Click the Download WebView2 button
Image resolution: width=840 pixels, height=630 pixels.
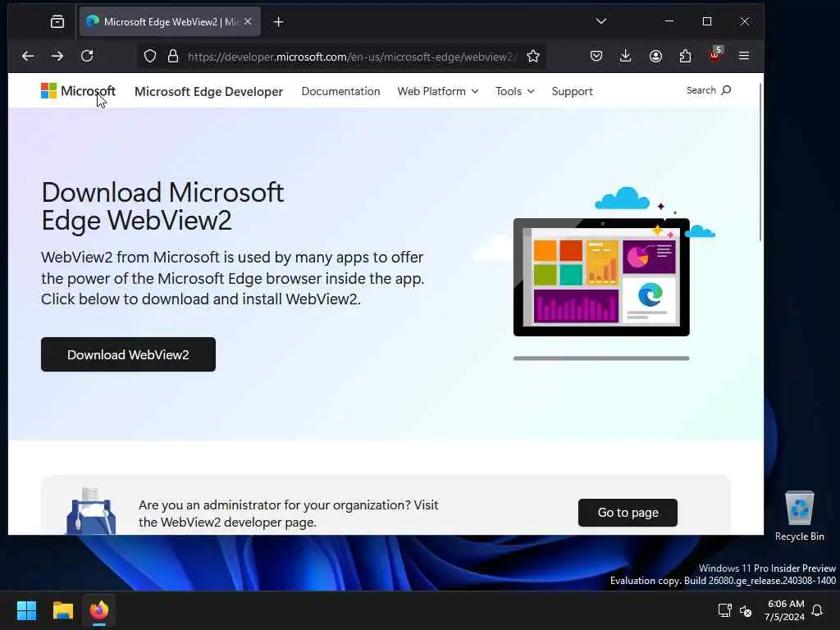[x=128, y=354]
